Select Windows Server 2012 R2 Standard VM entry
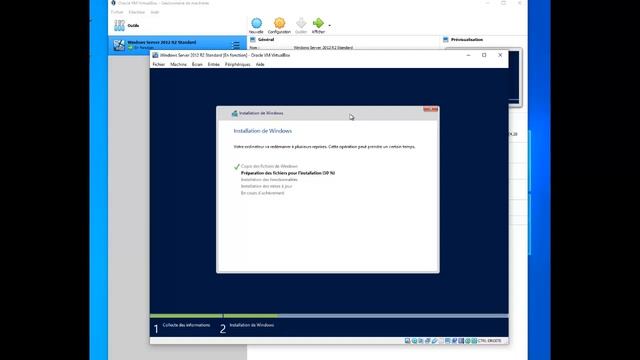The width and height of the screenshot is (640, 360). (177, 45)
